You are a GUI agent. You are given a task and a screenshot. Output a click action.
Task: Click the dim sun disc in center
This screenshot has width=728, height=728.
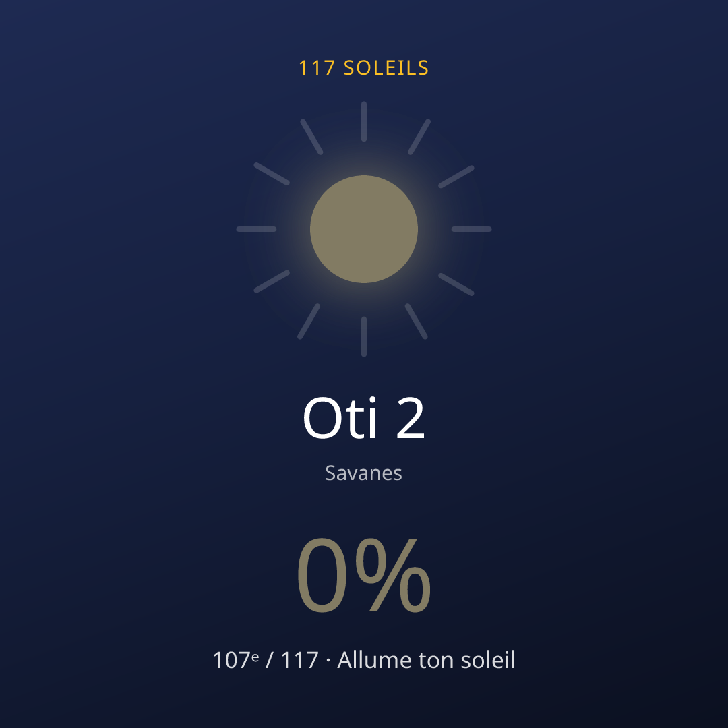click(364, 229)
